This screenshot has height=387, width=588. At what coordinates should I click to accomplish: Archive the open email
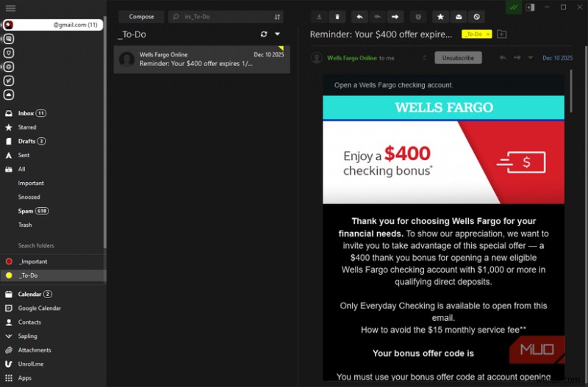[x=319, y=16]
